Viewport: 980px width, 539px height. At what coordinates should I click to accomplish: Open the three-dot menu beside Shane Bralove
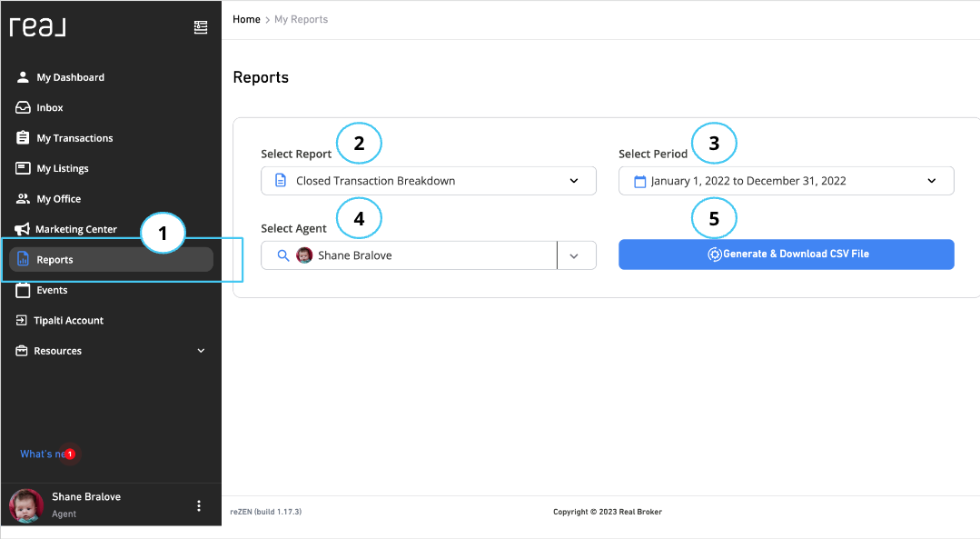coord(198,505)
